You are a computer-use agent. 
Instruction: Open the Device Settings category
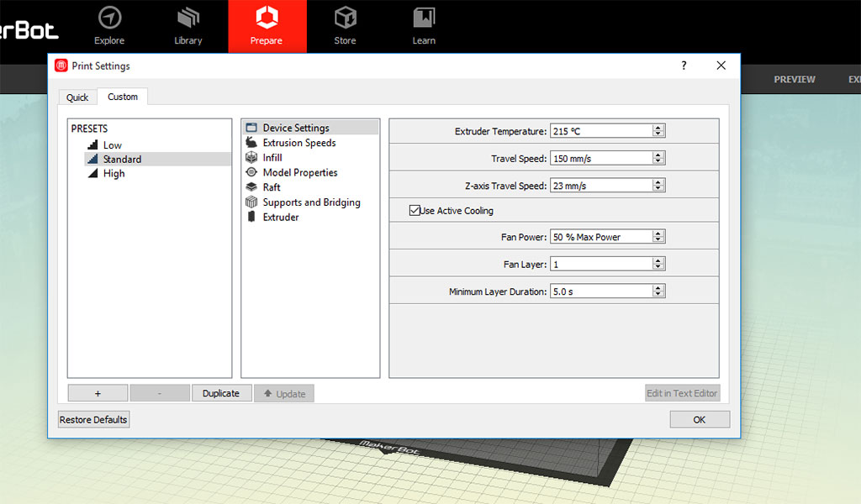tap(311, 128)
